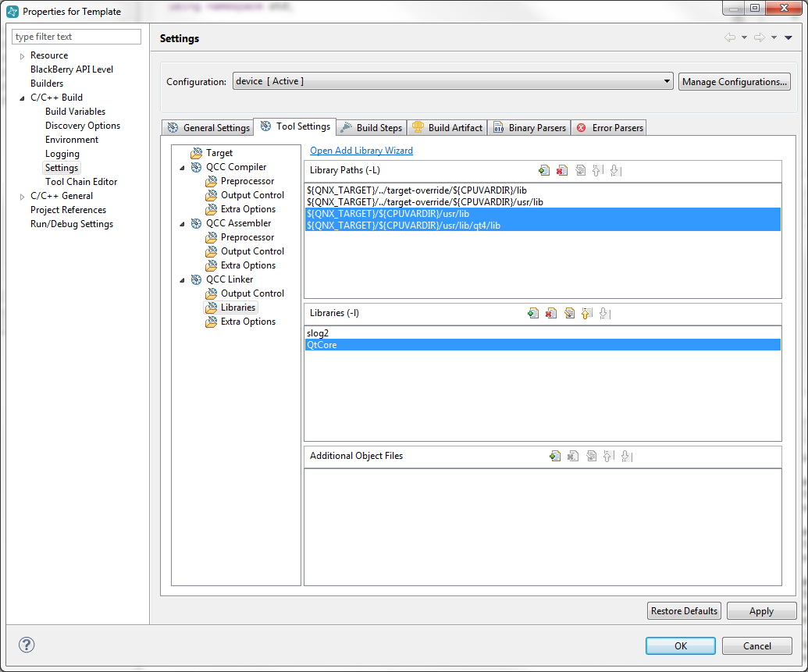Select Output Control under QCC Linker
808x672 pixels.
252,293
